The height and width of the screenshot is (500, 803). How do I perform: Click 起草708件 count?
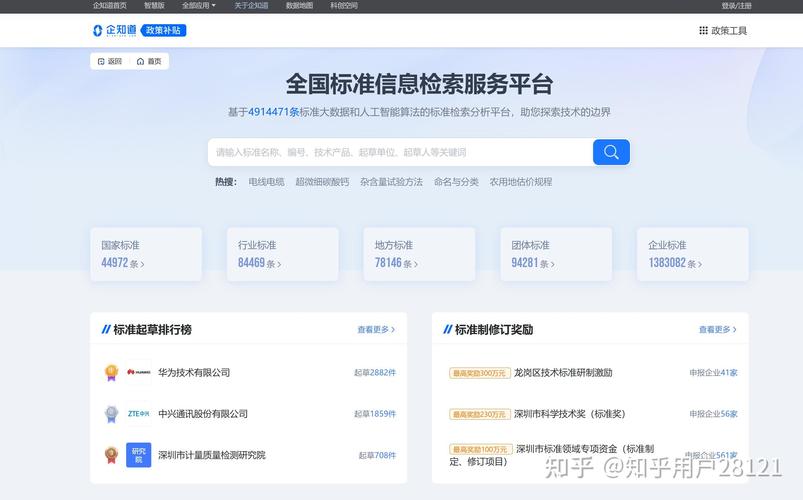click(377, 455)
